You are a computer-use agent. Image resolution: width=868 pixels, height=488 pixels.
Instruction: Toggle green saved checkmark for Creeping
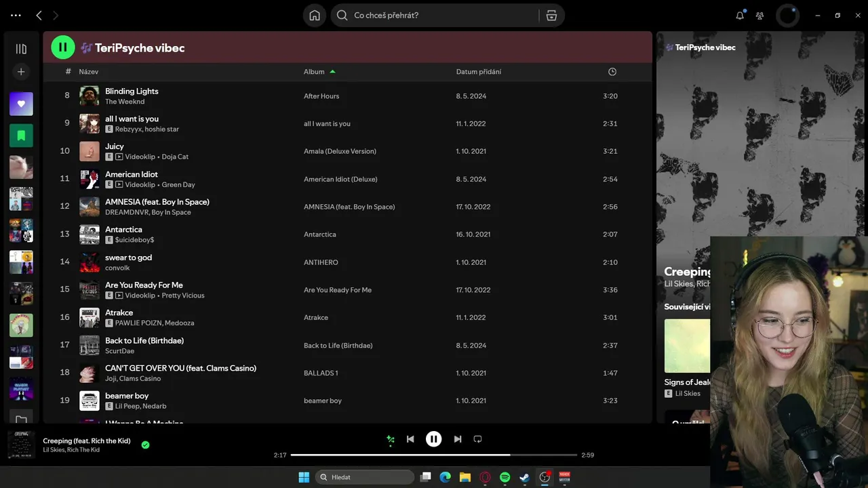pos(145,445)
